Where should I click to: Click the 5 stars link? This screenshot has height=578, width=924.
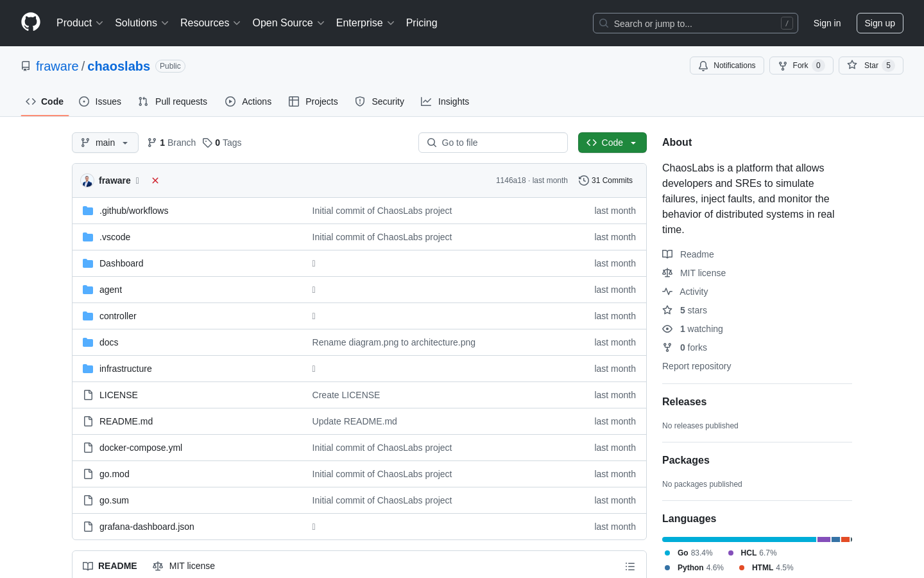coord(685,310)
